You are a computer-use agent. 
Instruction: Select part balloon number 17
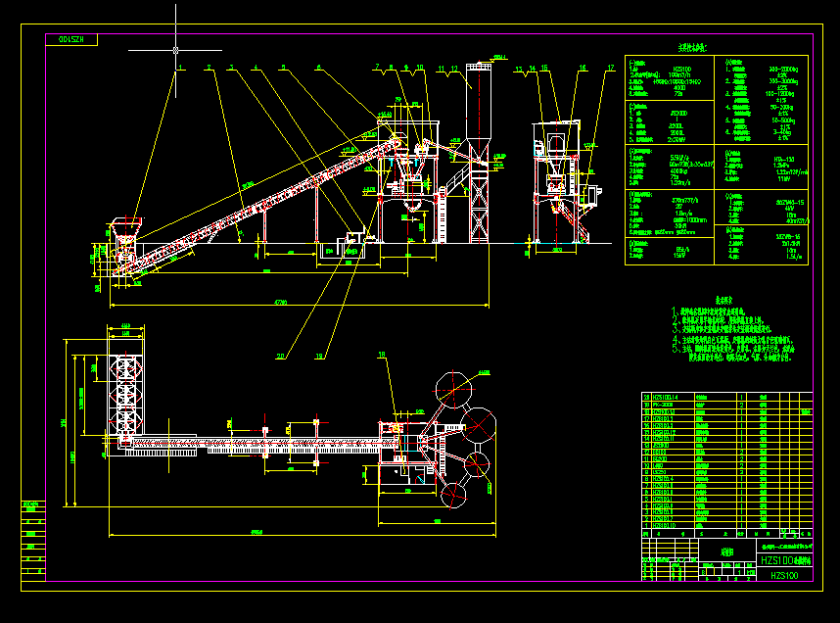611,69
